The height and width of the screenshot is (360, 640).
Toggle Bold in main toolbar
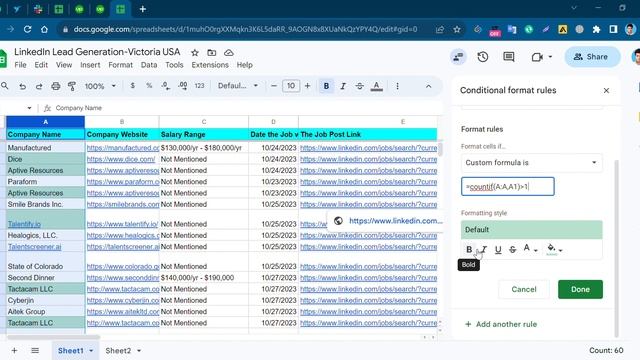[x=326, y=86]
